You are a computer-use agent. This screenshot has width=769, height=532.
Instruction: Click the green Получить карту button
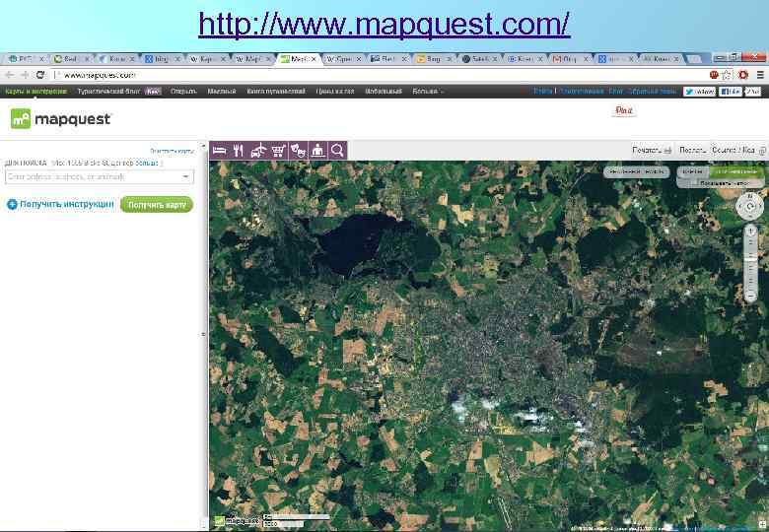[157, 205]
